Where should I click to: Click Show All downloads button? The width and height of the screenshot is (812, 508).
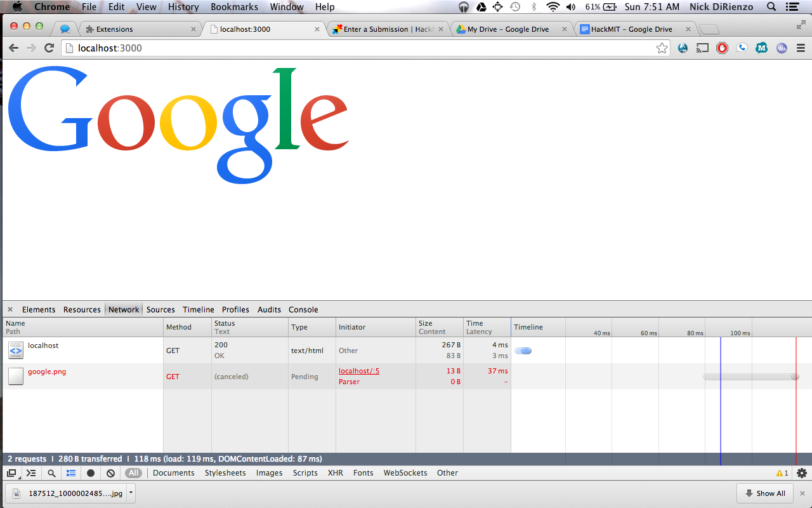click(764, 493)
